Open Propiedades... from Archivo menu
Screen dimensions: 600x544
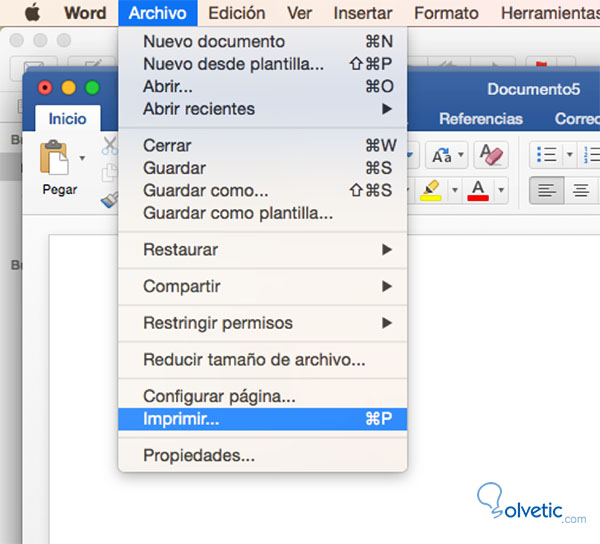click(262, 455)
